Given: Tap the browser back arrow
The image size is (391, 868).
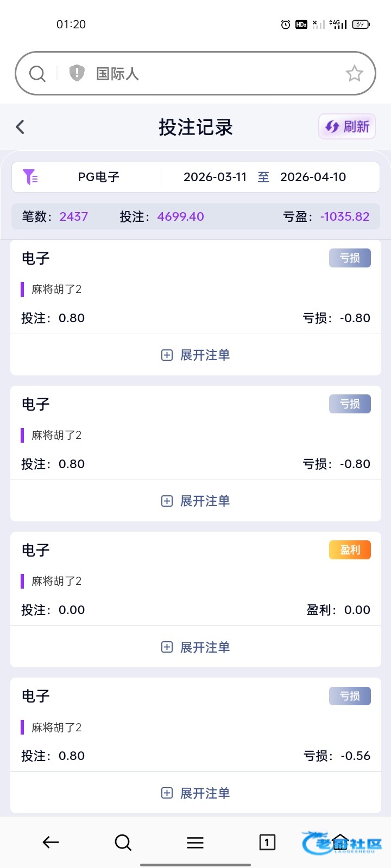Looking at the screenshot, I should coord(51,842).
